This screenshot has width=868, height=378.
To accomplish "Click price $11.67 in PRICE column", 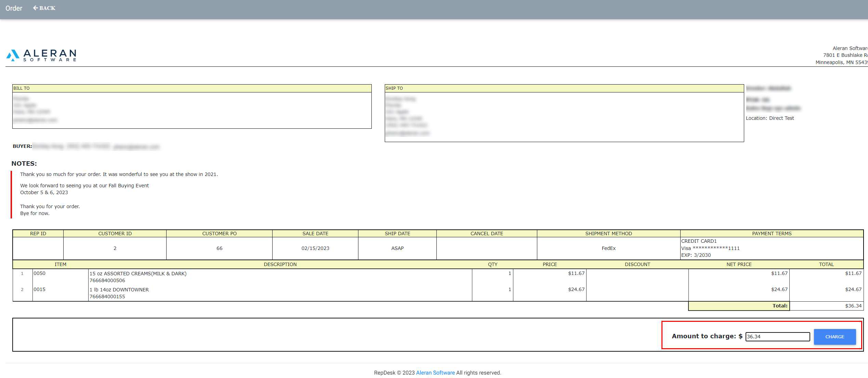I will (x=576, y=273).
